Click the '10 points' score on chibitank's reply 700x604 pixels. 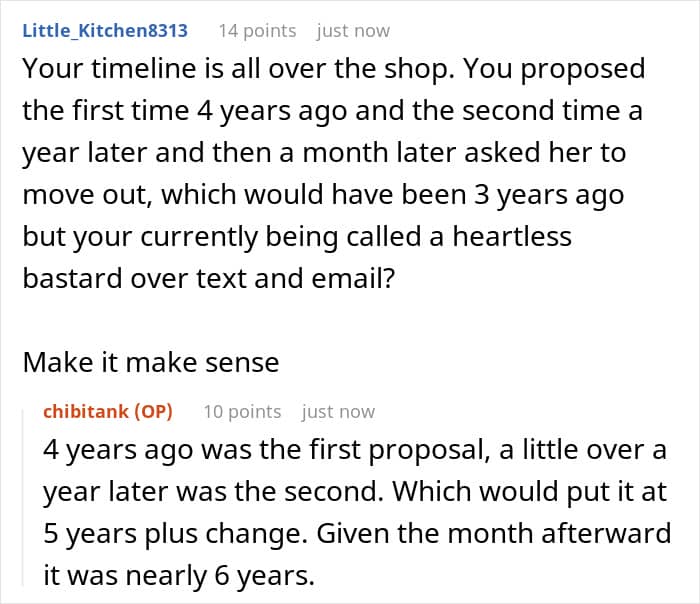(242, 412)
